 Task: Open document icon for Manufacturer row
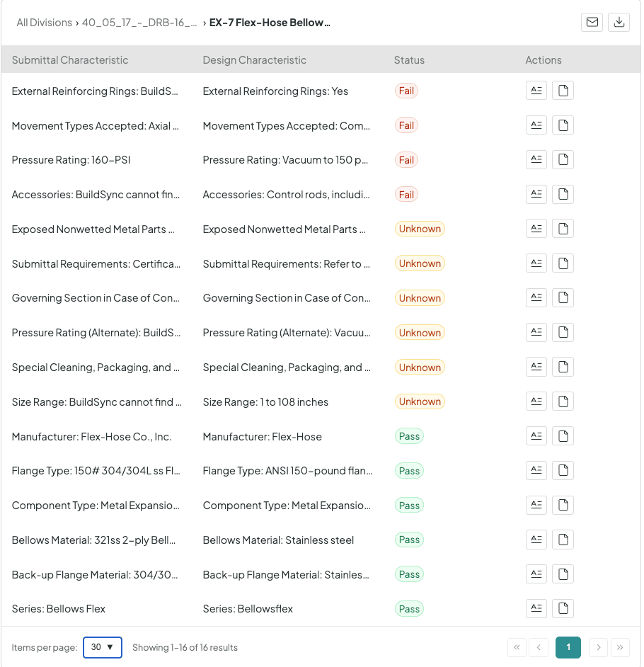563,436
